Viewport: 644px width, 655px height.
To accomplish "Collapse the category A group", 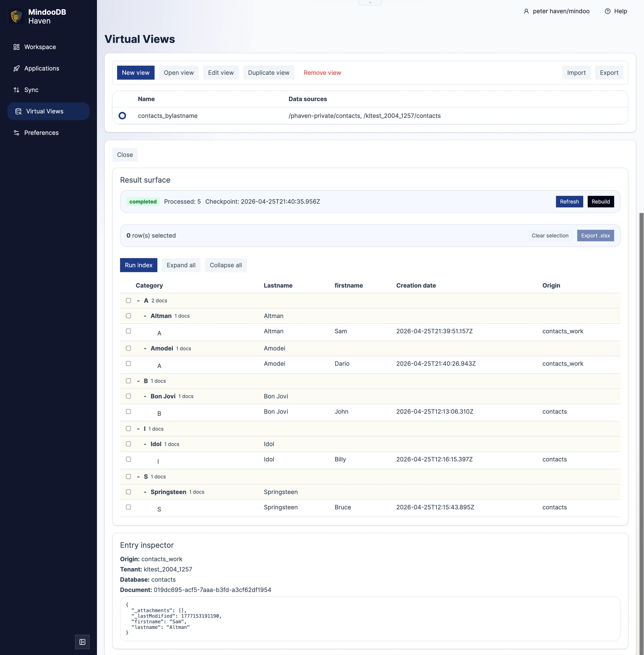I will (138, 300).
